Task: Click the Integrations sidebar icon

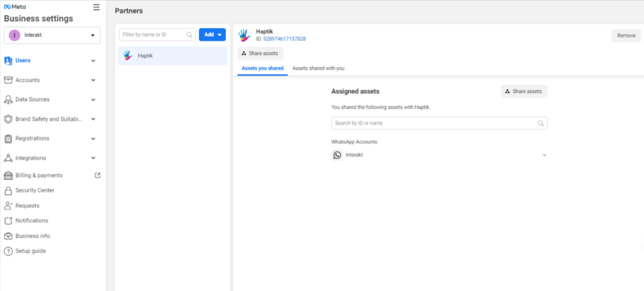Action: coord(8,158)
